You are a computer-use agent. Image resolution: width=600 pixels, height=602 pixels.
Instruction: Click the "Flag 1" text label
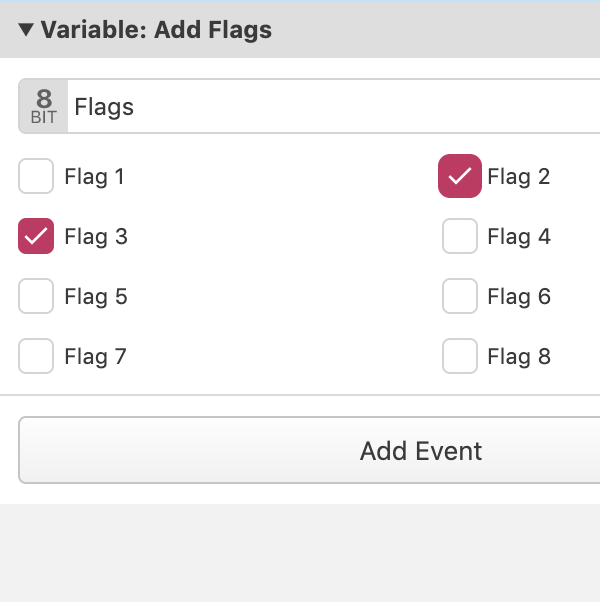(x=94, y=177)
